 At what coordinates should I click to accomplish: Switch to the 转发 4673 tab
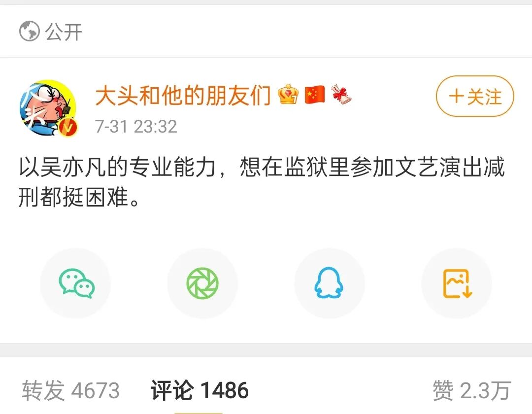pos(71,390)
